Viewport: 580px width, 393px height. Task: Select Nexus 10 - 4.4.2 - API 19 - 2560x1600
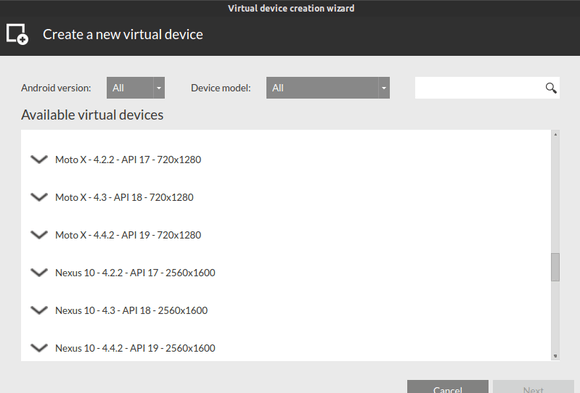(x=135, y=348)
